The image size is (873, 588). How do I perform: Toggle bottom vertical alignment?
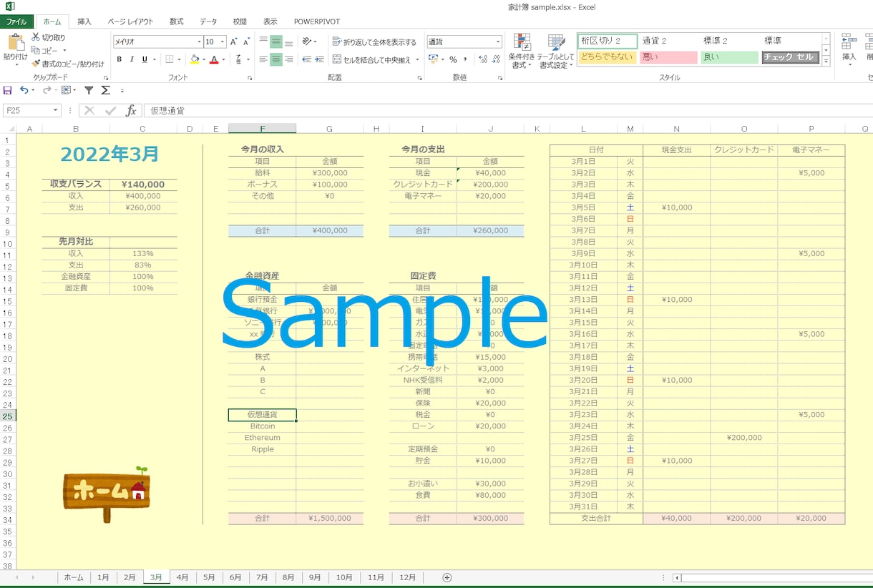coord(288,41)
